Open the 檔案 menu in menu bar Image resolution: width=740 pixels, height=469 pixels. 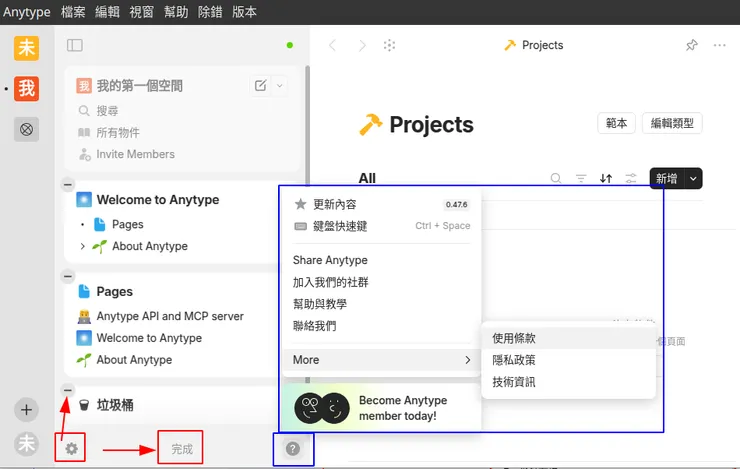coord(73,12)
